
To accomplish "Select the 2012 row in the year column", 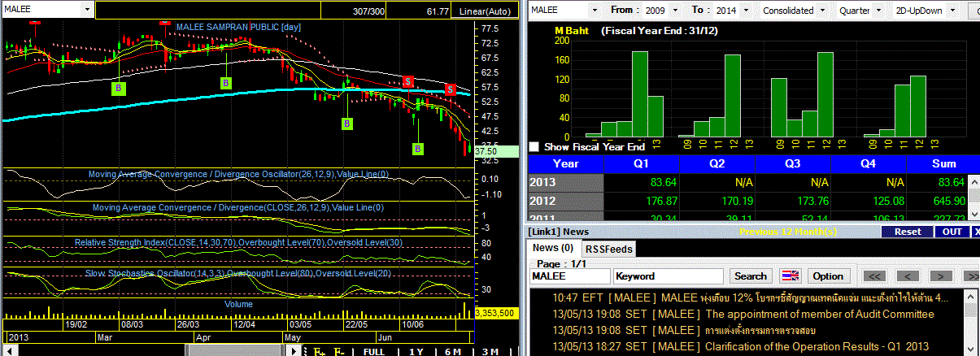I will (566, 201).
